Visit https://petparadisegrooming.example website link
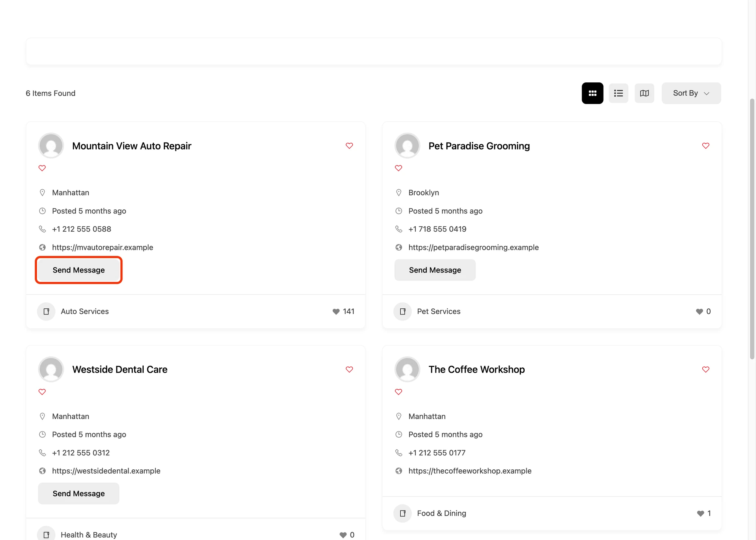This screenshot has height=540, width=756. pyautogui.click(x=473, y=247)
